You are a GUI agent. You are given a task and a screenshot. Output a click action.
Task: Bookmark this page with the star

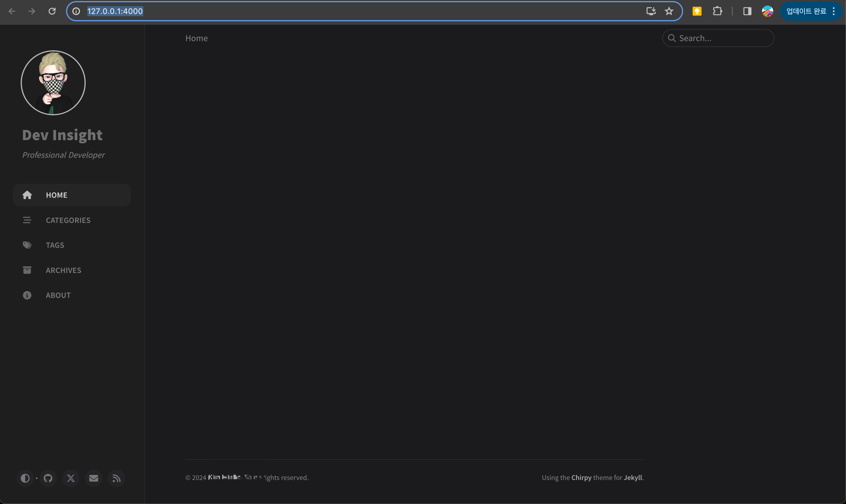click(x=669, y=11)
